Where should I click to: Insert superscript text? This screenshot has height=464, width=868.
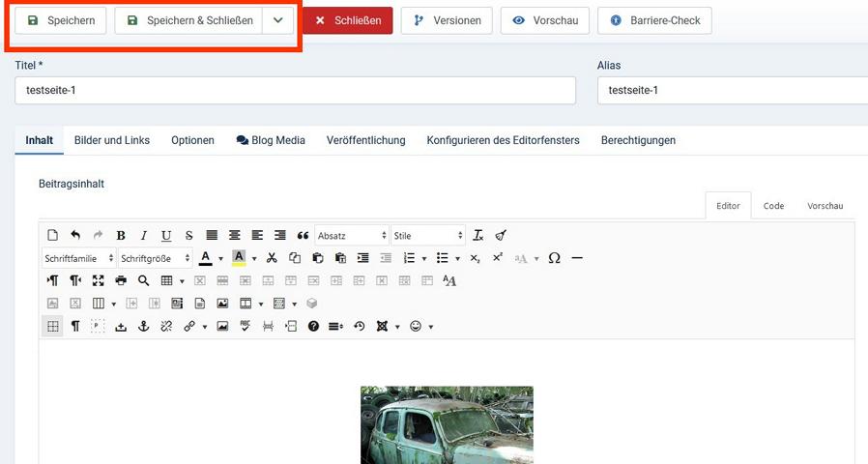pos(498,258)
